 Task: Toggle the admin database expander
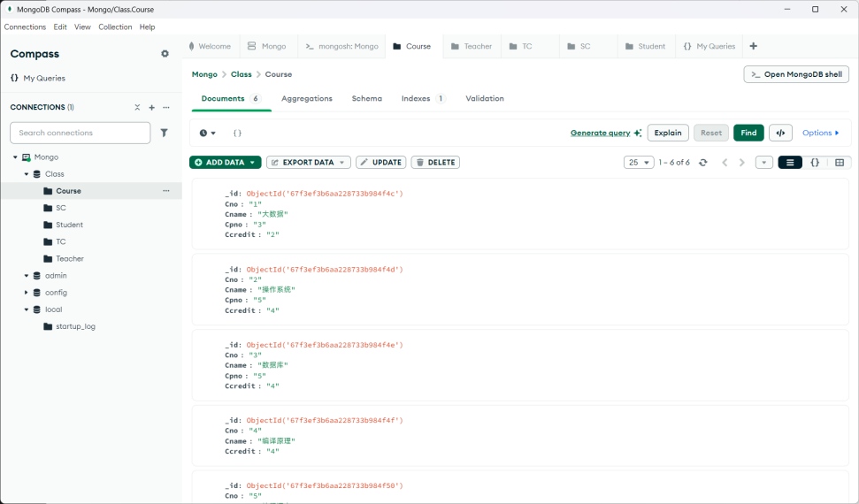pyautogui.click(x=27, y=276)
